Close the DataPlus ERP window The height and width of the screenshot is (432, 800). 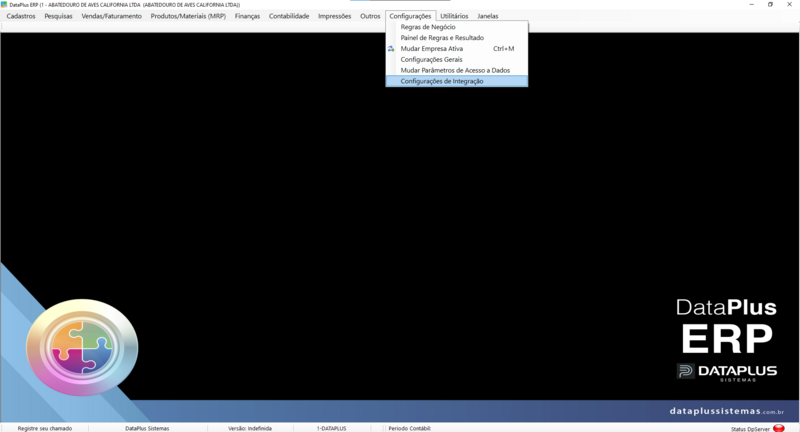[x=789, y=5]
